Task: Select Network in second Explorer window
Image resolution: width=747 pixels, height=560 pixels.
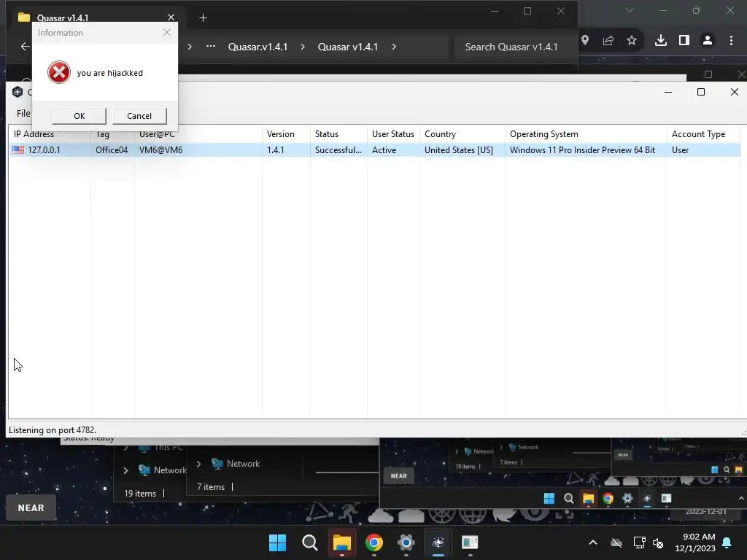Action: pos(236,464)
